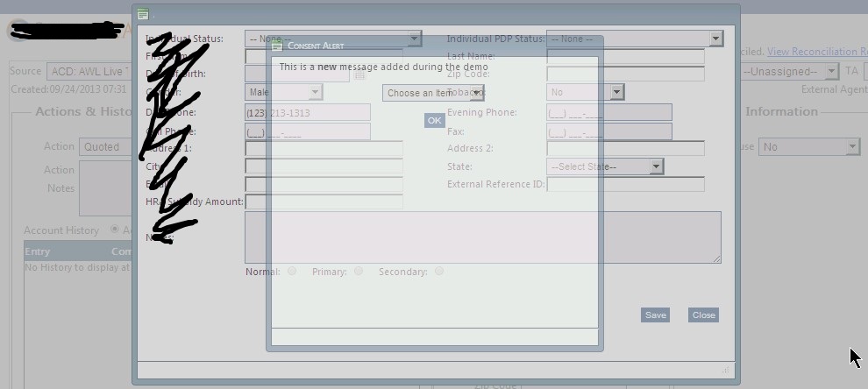Open the No dropdown in Information section
This screenshot has height=389, width=868.
[808, 146]
